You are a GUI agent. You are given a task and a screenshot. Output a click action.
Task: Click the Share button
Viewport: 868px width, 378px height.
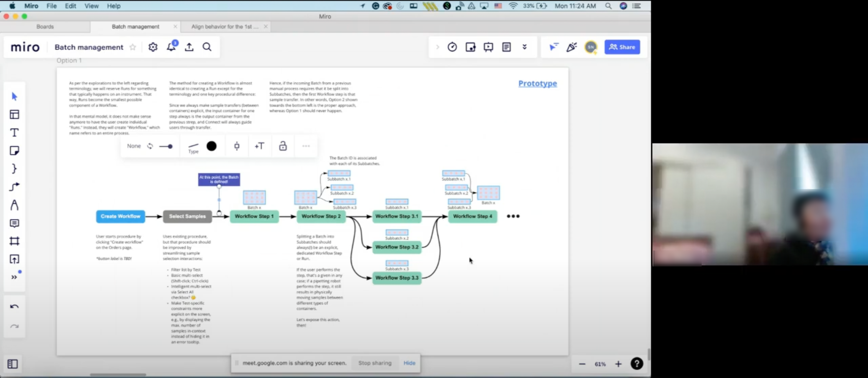622,47
